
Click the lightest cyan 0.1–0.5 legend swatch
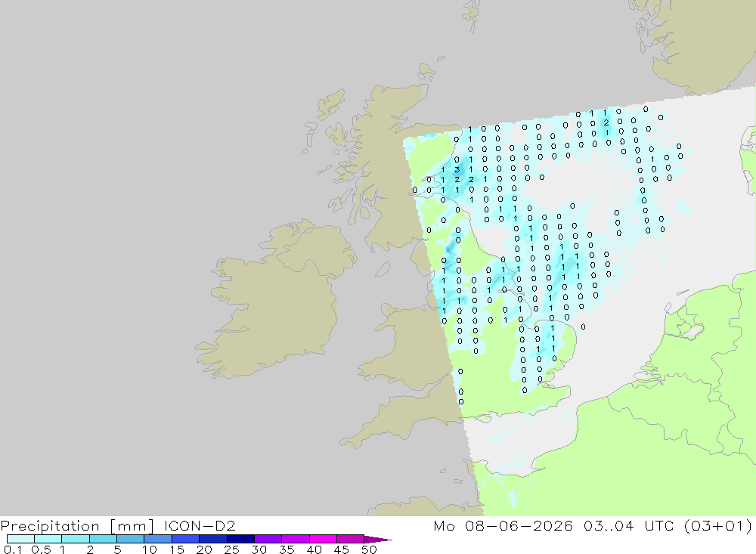point(20,539)
